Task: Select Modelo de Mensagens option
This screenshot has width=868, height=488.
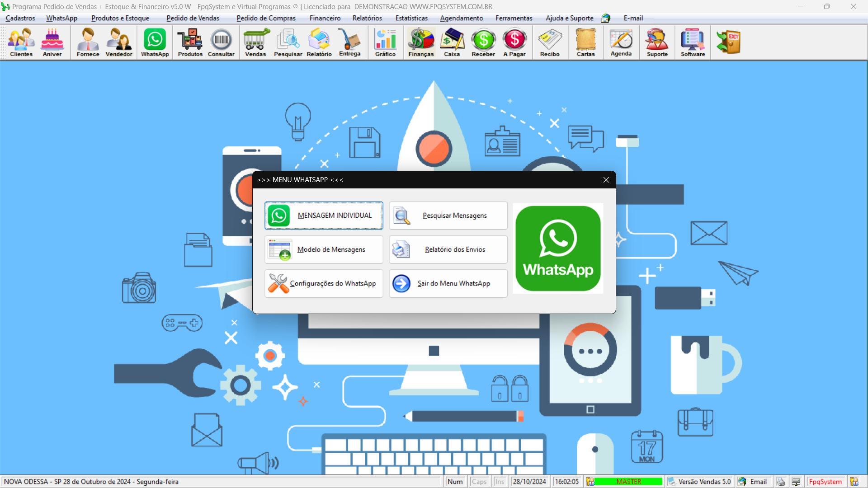Action: [x=324, y=249]
